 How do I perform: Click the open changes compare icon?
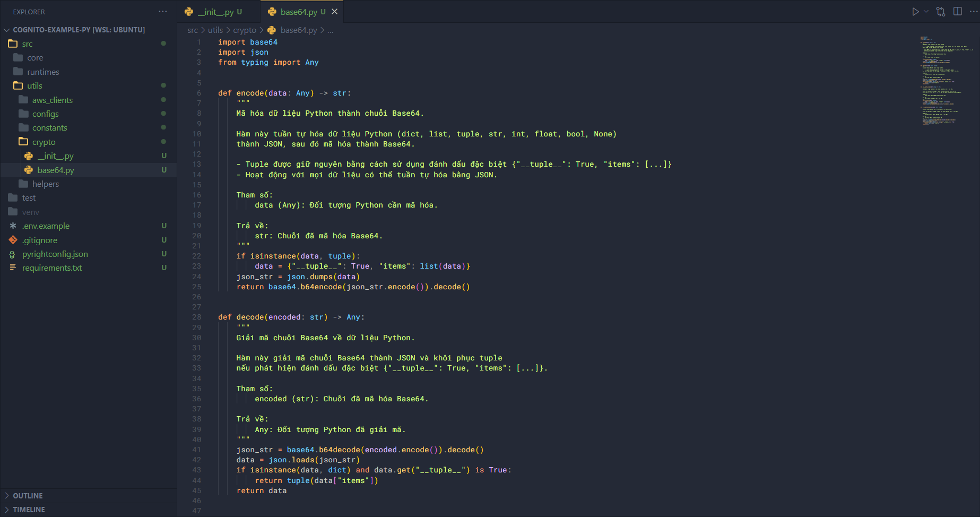point(941,12)
